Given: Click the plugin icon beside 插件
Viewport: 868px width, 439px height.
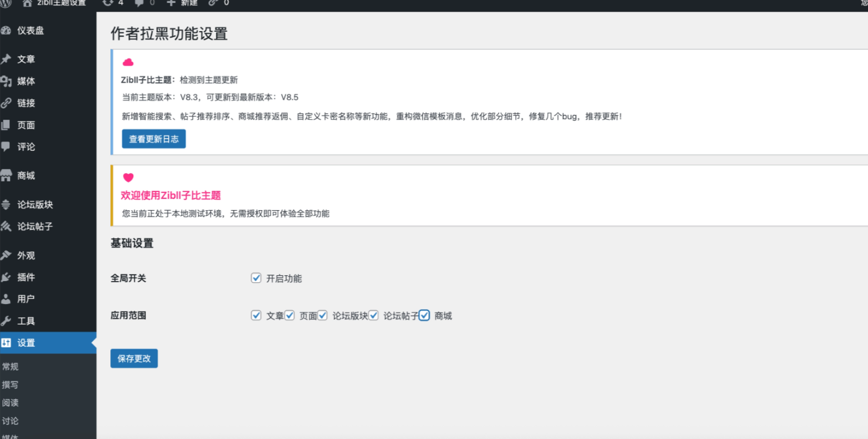Looking at the screenshot, I should [x=6, y=277].
